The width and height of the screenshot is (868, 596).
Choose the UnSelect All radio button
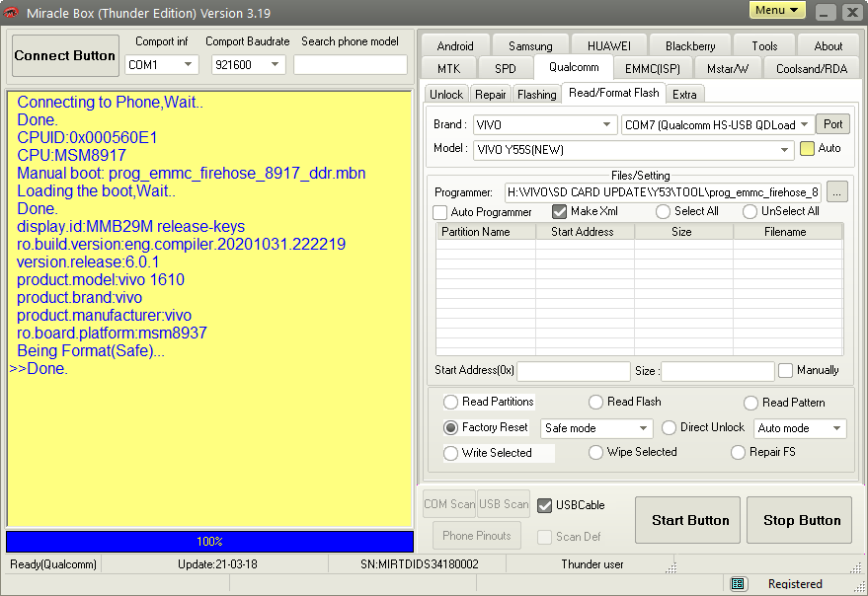[750, 211]
